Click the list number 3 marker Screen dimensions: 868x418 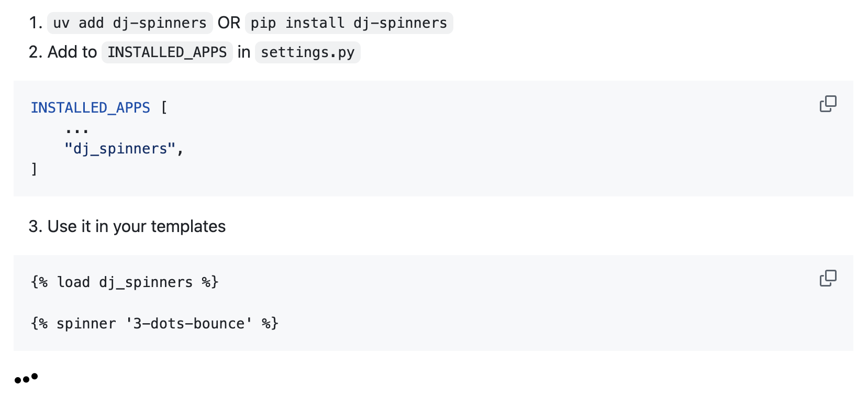(x=35, y=226)
